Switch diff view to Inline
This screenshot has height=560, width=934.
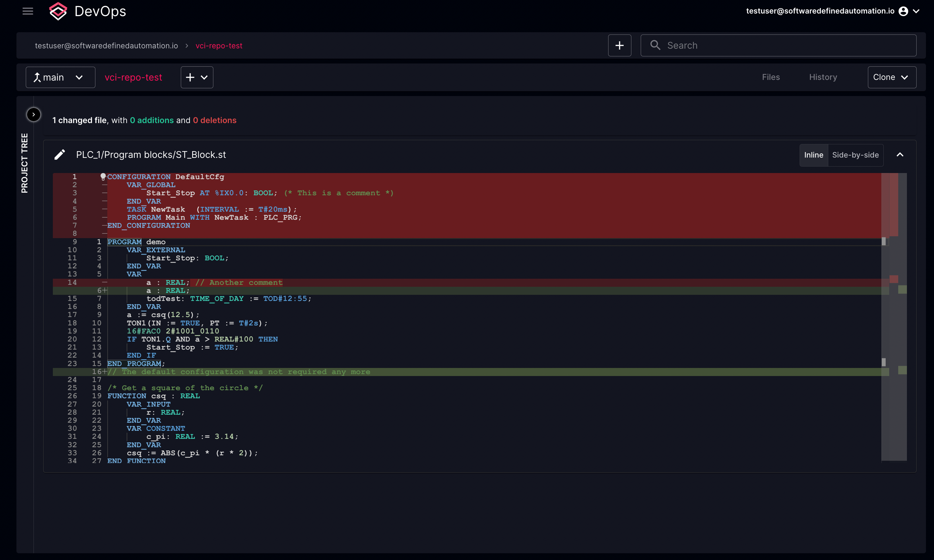(x=813, y=155)
